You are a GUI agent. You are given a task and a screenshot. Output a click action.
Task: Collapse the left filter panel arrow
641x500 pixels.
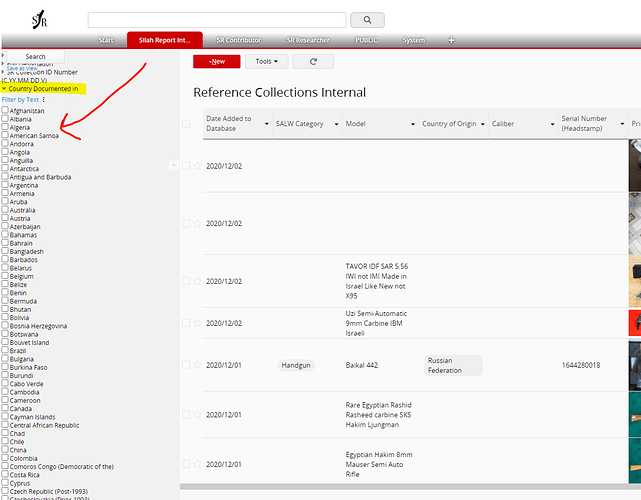tap(174, 165)
